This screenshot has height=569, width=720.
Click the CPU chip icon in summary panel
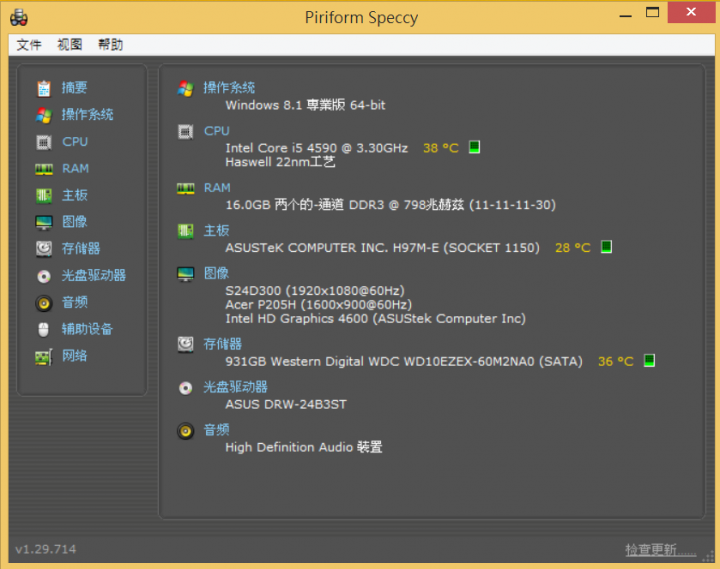(x=186, y=132)
